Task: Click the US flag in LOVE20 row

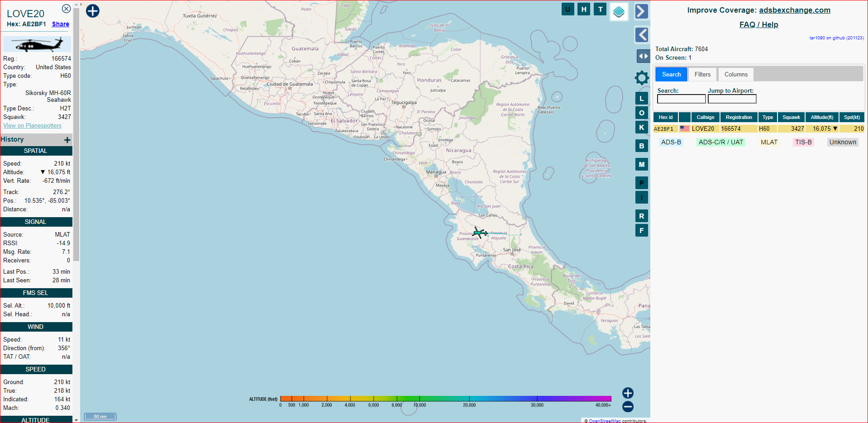Action: (x=684, y=128)
